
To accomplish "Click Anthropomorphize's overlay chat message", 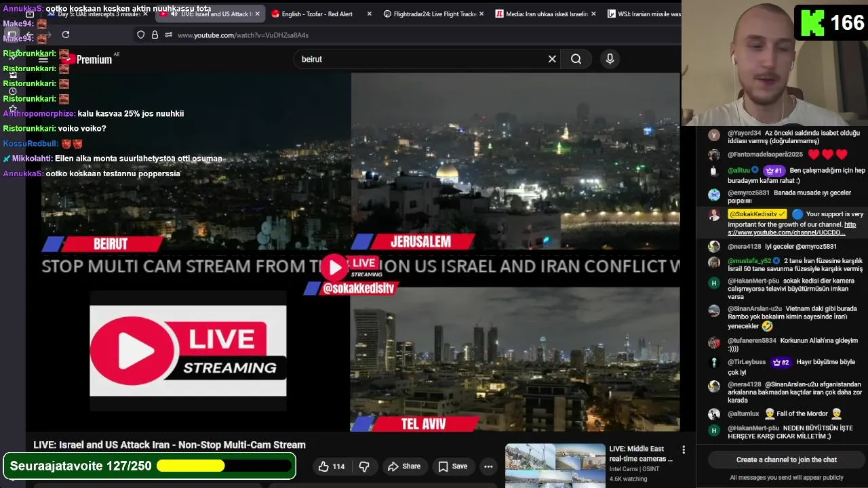I will coord(94,114).
